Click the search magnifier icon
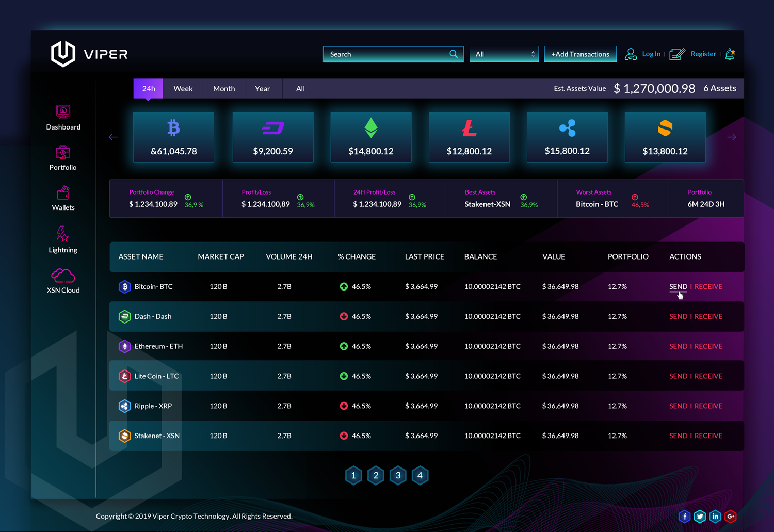The width and height of the screenshot is (774, 532). click(x=454, y=54)
